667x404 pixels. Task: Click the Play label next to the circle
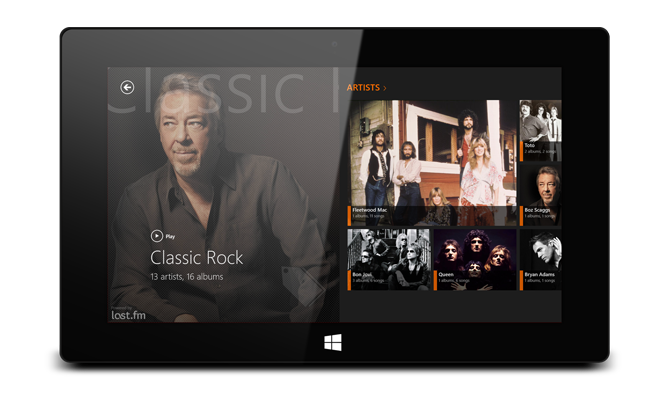coord(170,236)
